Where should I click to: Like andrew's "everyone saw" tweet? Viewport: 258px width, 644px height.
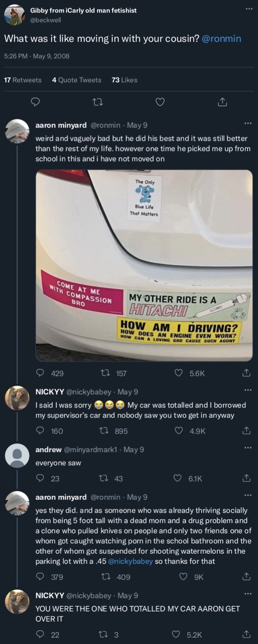[x=177, y=478]
